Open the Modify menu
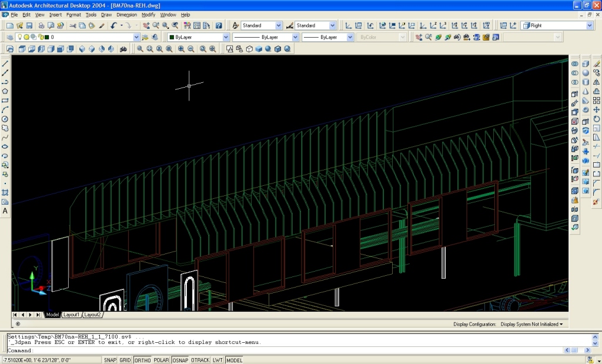602x364 pixels. pos(148,15)
